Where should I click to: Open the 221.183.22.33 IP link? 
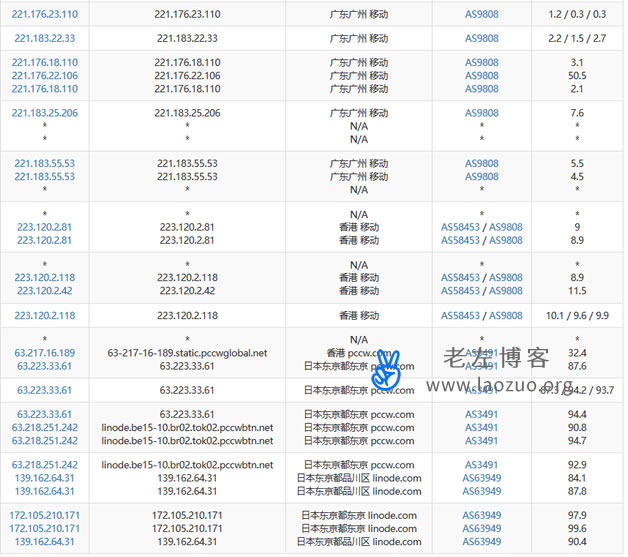click(x=45, y=38)
